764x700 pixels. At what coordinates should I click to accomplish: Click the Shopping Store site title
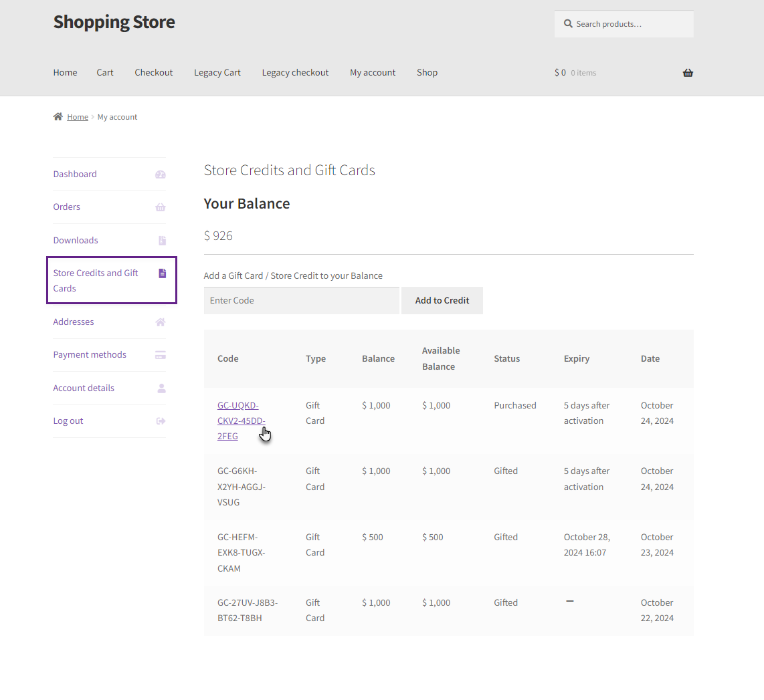click(x=114, y=22)
